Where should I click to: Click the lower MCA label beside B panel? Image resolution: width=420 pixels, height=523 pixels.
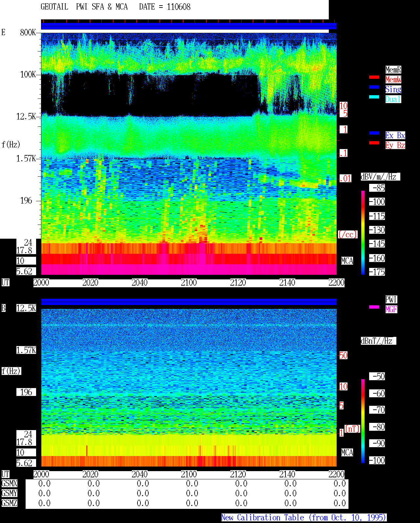(x=347, y=453)
